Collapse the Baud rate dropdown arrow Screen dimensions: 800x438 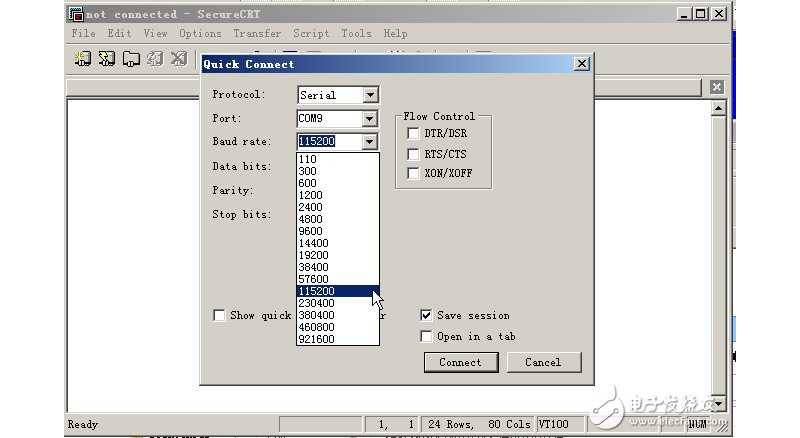pos(370,141)
